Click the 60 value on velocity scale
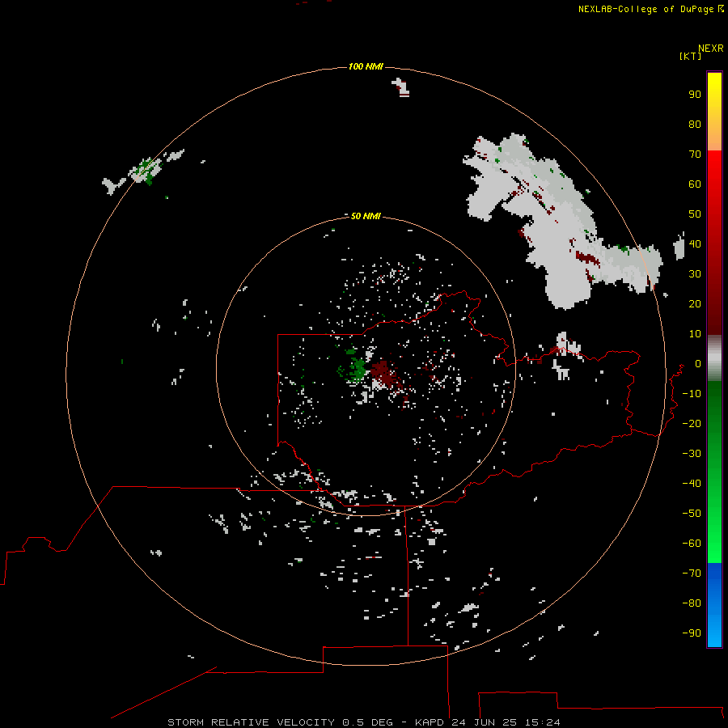Image resolution: width=728 pixels, height=728 pixels. pyautogui.click(x=695, y=184)
